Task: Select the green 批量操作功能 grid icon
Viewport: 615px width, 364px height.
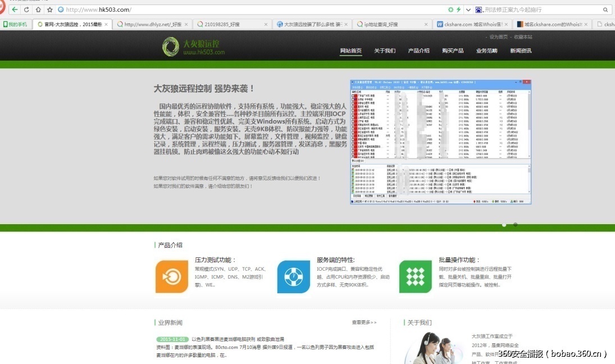Action: [414, 275]
